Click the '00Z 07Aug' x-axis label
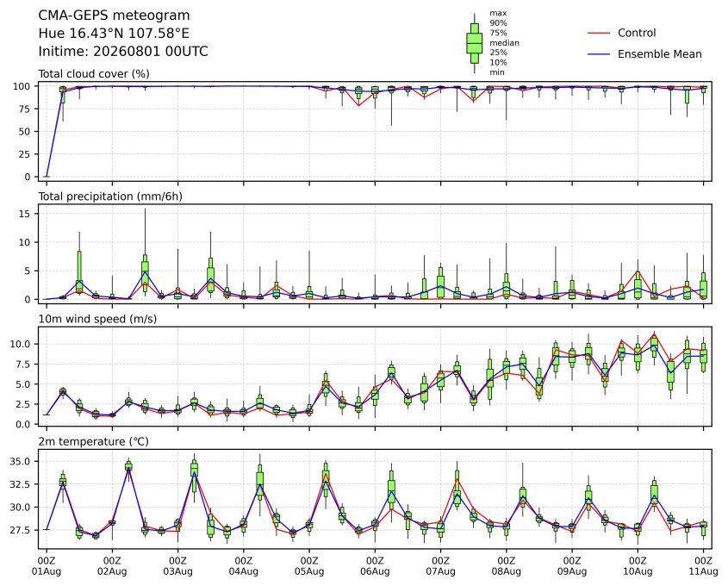 click(440, 566)
